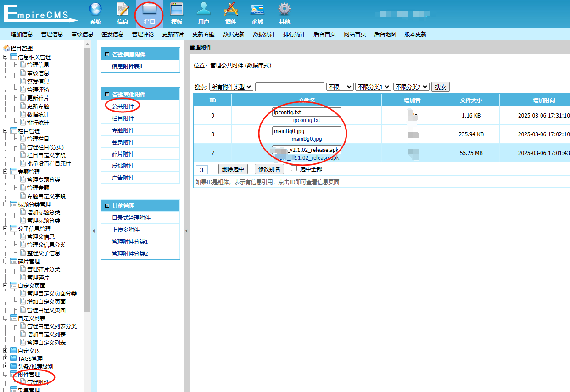Open the ipconfig.txt file link
This screenshot has width=570, height=392.
pos(307,120)
